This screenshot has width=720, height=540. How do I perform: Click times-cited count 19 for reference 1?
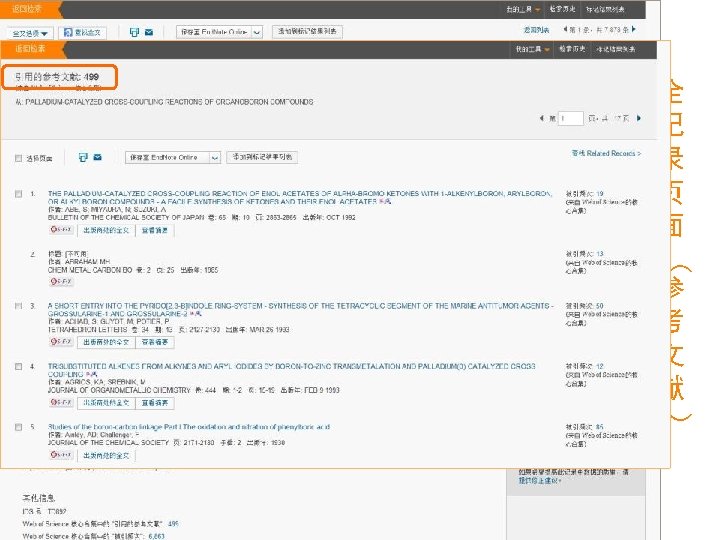tap(600, 194)
